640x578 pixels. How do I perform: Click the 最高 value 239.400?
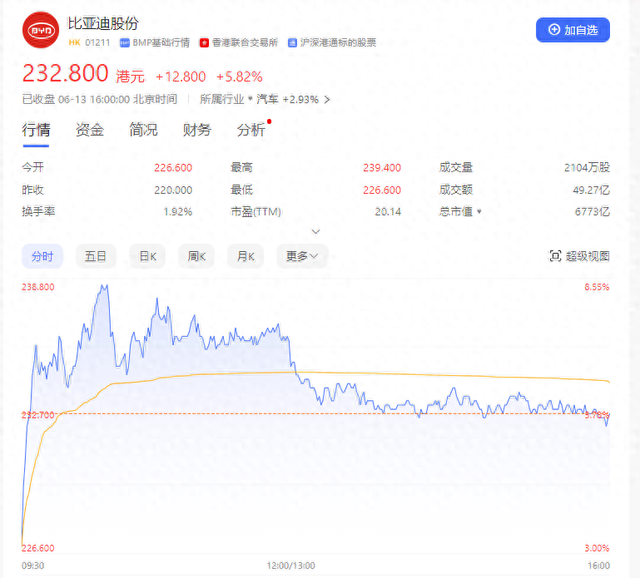click(382, 168)
